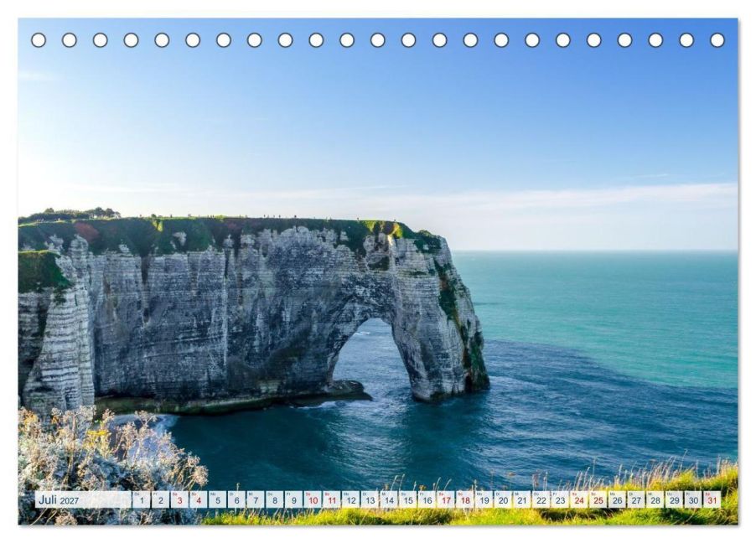Select day 20 on the calendar
Screen dimensions: 756x543
click(503, 499)
